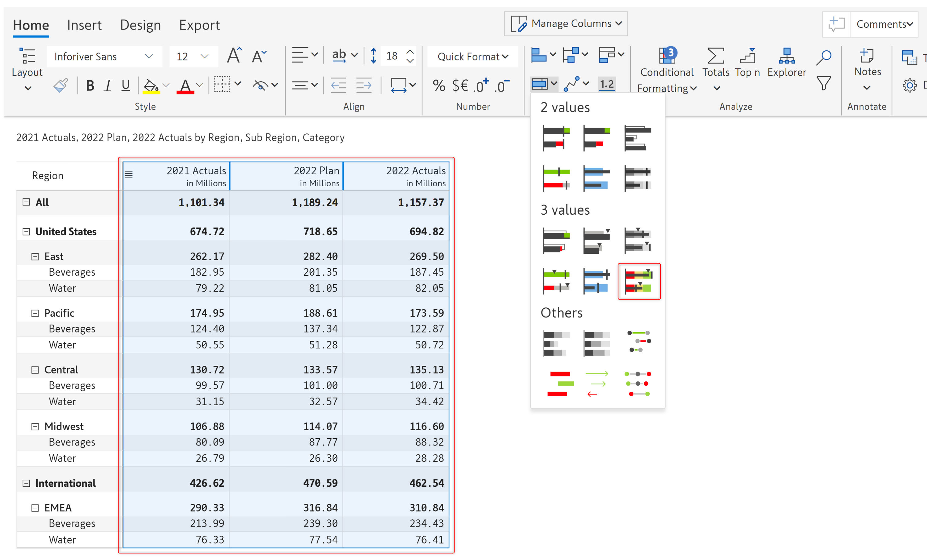Viewport: 927px width, 560px height.
Task: Click the increase decimal places icon
Action: pyautogui.click(x=481, y=86)
